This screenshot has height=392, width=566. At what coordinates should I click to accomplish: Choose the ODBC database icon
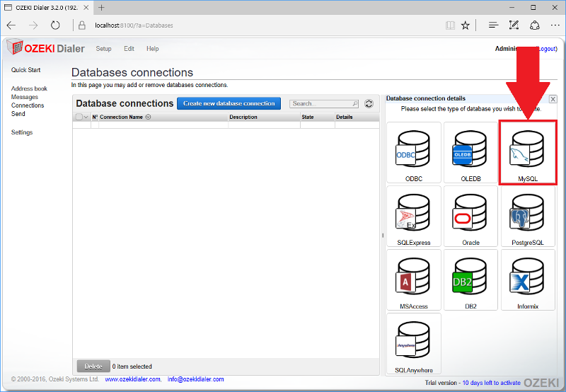point(414,152)
